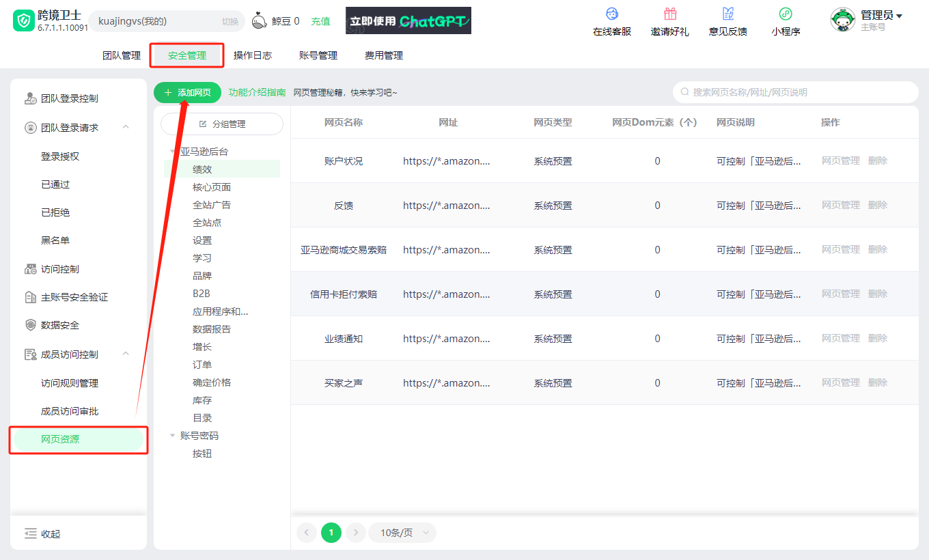Switch to 账号管理 tab
929x560 pixels.
click(318, 55)
